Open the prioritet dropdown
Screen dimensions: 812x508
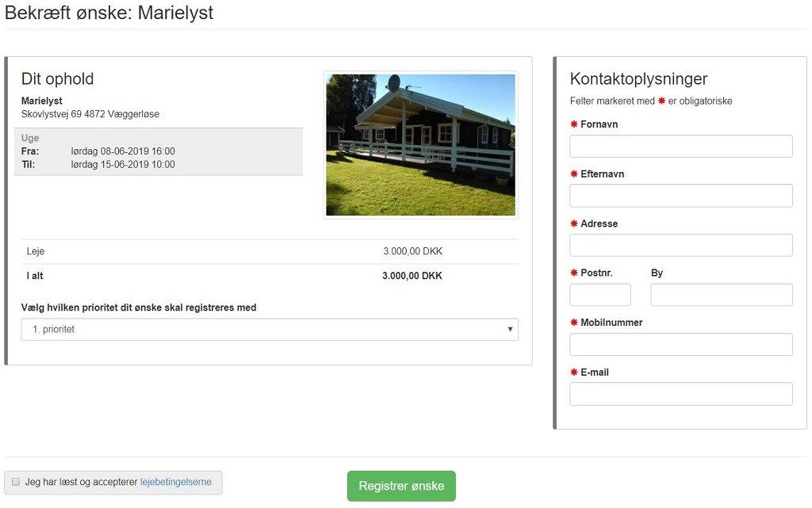(270, 330)
